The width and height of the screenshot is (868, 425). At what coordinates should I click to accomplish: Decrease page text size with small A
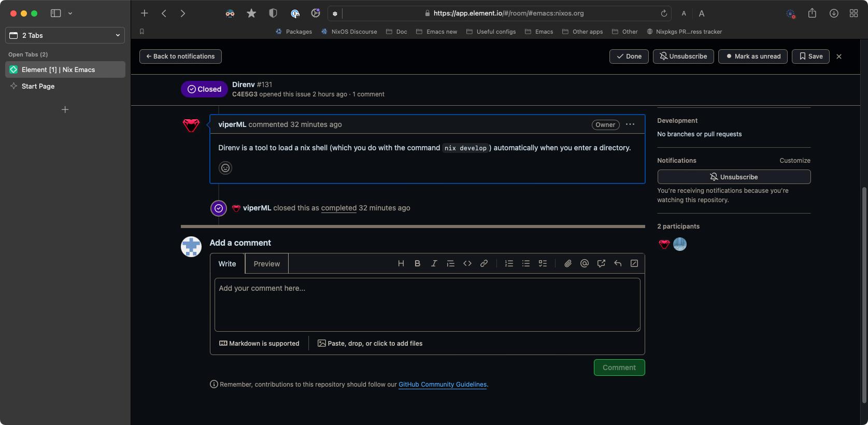684,13
